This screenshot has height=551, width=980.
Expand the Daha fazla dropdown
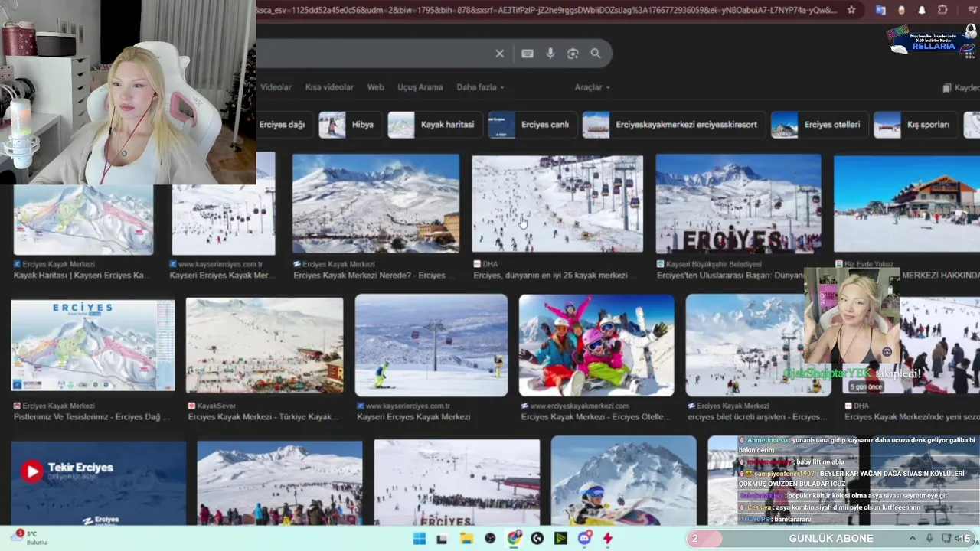click(480, 87)
